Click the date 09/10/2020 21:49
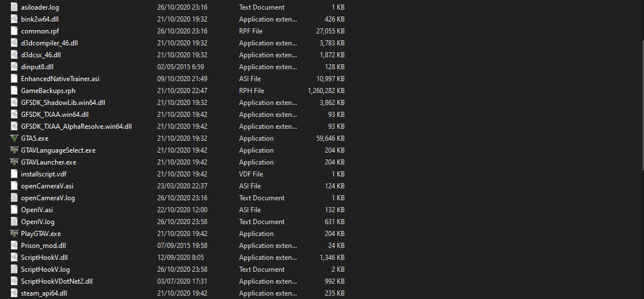Viewport: 644px width, 299px height. 182,78
